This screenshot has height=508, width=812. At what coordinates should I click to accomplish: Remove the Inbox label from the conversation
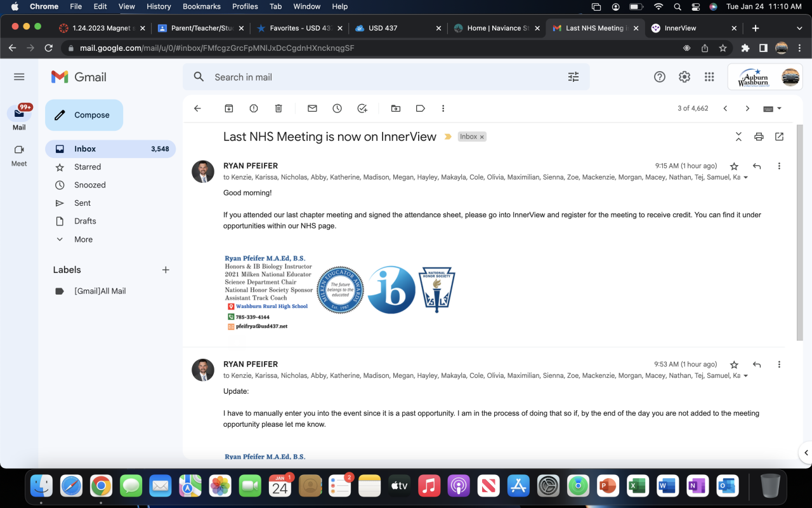click(481, 137)
